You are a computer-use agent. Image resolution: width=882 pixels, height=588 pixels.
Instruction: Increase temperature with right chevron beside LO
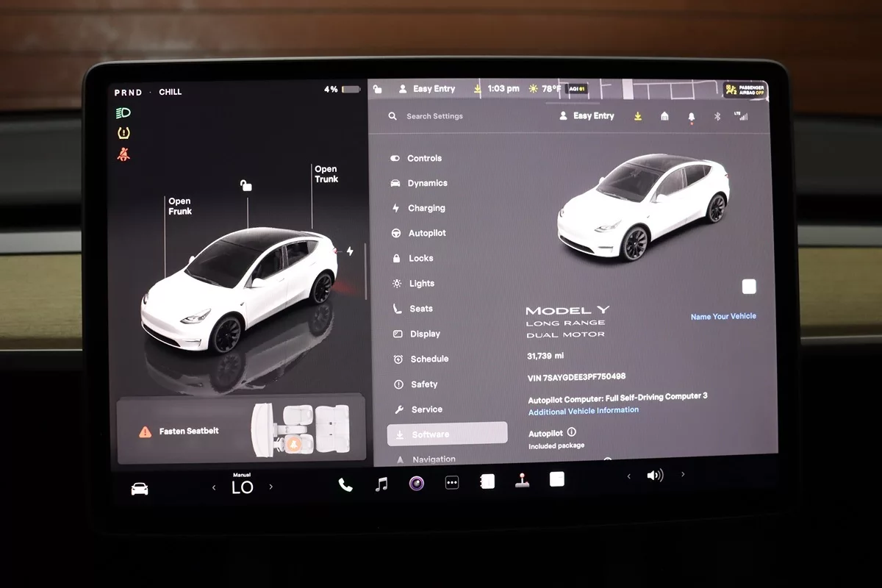click(x=270, y=487)
